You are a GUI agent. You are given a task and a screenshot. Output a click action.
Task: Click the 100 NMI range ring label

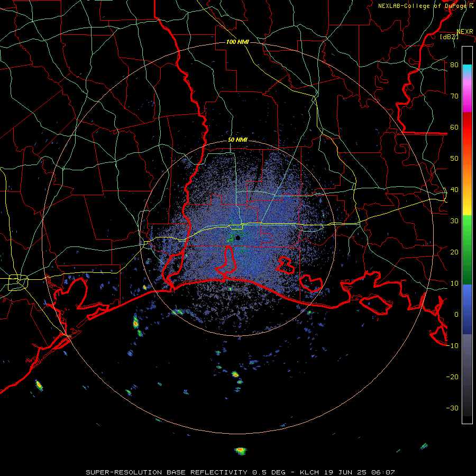tap(237, 42)
